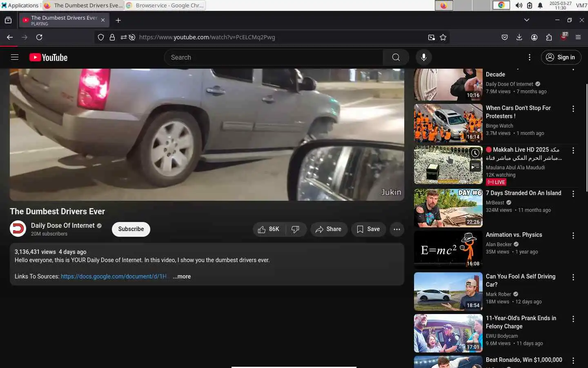Open Beat Ronaldo, Win $1,000,000 video title
Screen dimensions: 588x368
(x=524, y=360)
